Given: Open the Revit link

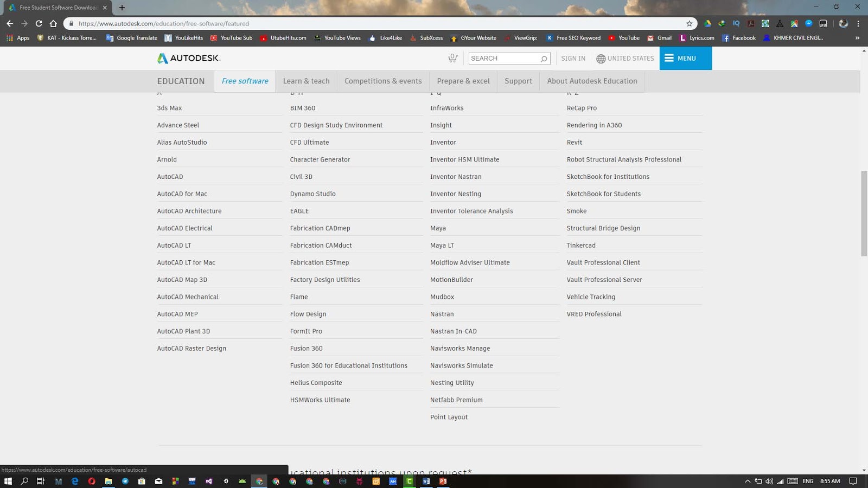Looking at the screenshot, I should tap(574, 143).
